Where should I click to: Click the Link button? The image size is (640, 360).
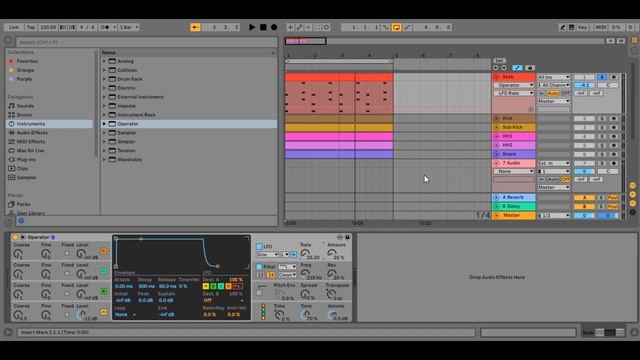click(14, 27)
